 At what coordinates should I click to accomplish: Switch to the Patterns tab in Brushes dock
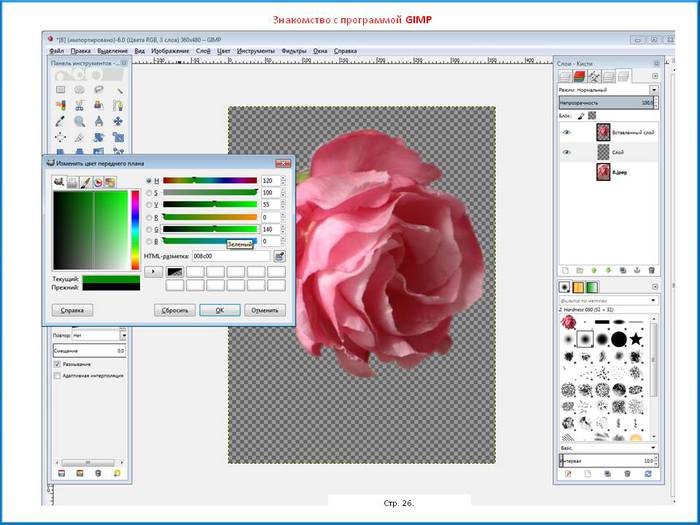coord(578,287)
